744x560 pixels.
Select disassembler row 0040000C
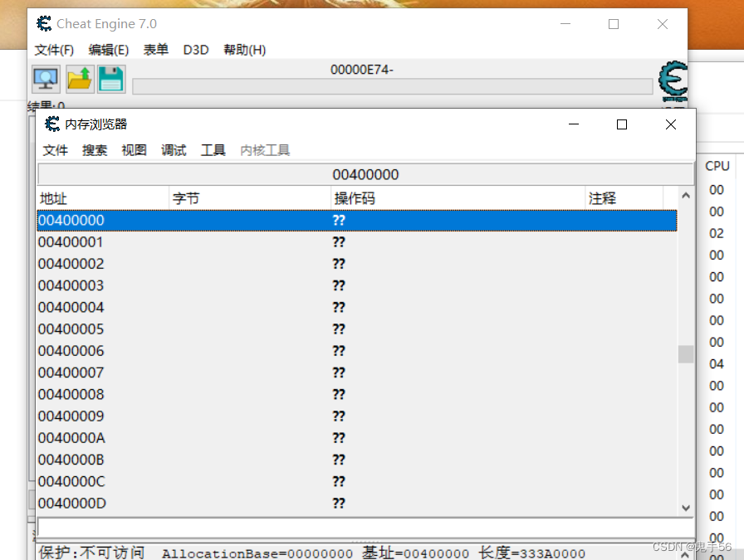coord(357,482)
